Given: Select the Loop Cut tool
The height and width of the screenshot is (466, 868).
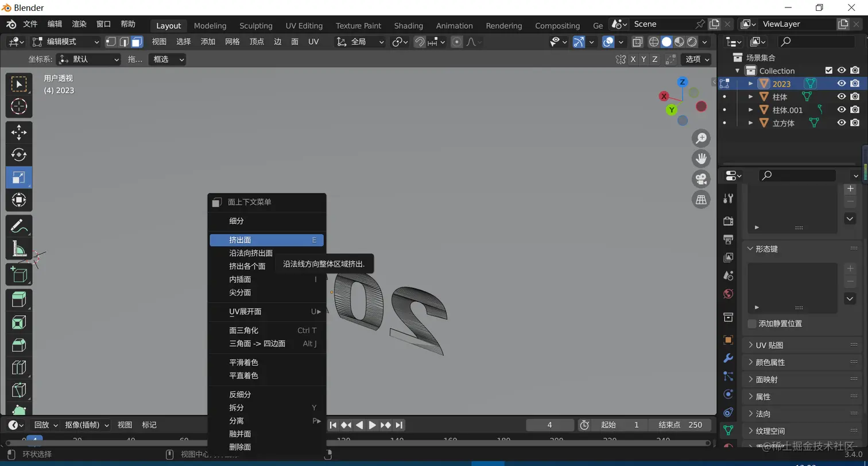Looking at the screenshot, I should pyautogui.click(x=19, y=367).
